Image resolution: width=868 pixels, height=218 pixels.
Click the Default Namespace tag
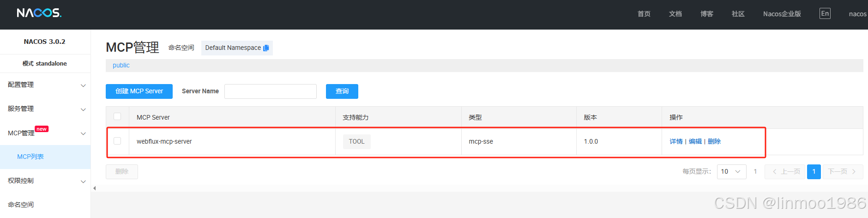point(237,48)
